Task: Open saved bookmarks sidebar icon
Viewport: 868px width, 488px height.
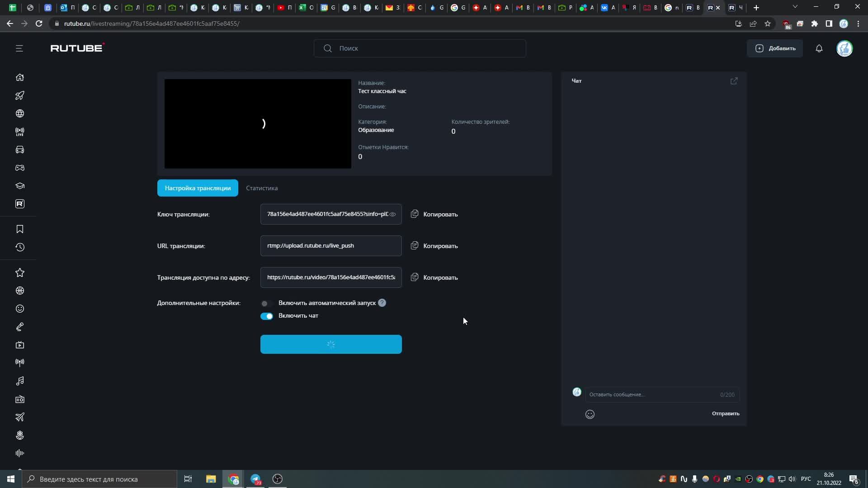Action: point(20,229)
